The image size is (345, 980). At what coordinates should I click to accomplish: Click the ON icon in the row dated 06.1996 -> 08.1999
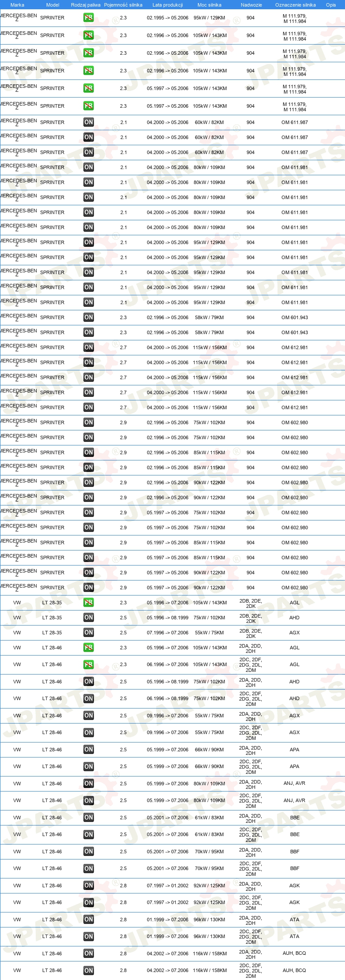tap(88, 698)
